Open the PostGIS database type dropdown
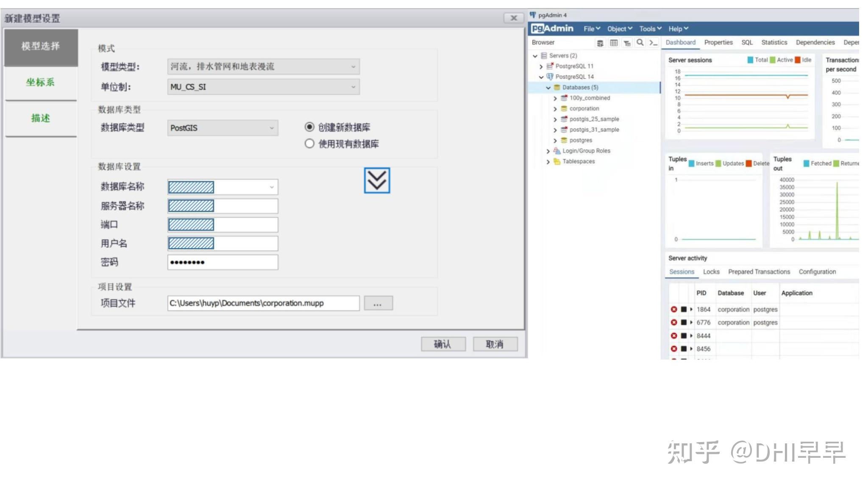 click(223, 128)
